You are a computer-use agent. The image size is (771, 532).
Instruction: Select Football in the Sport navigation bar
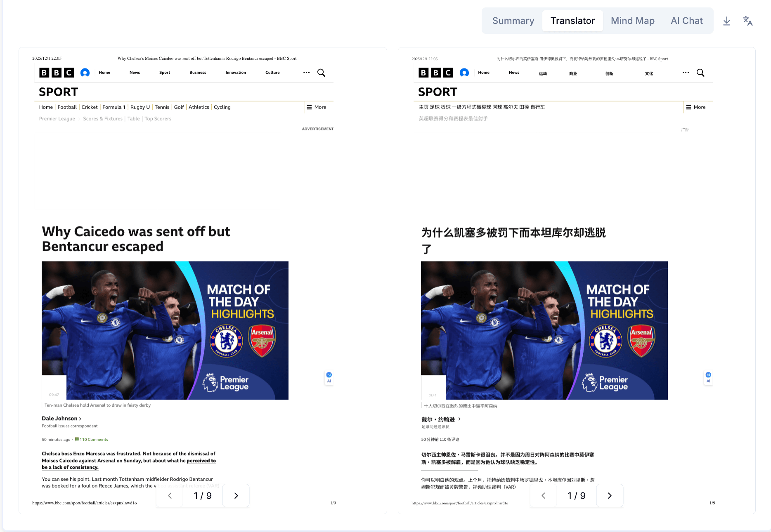67,107
